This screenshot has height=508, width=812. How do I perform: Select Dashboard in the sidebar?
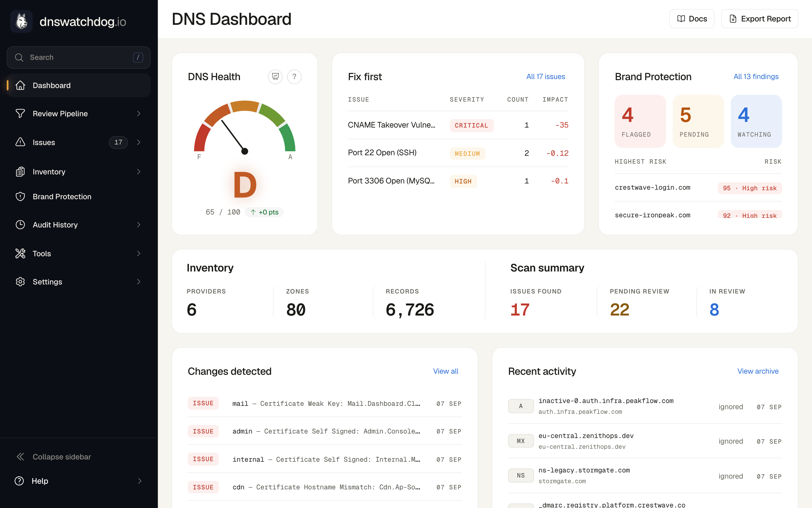pyautogui.click(x=78, y=85)
